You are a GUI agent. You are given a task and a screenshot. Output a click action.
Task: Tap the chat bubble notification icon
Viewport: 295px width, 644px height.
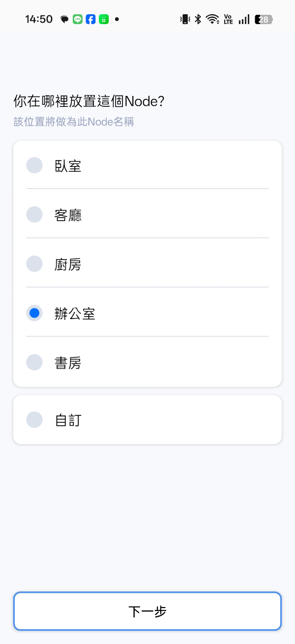64,19
